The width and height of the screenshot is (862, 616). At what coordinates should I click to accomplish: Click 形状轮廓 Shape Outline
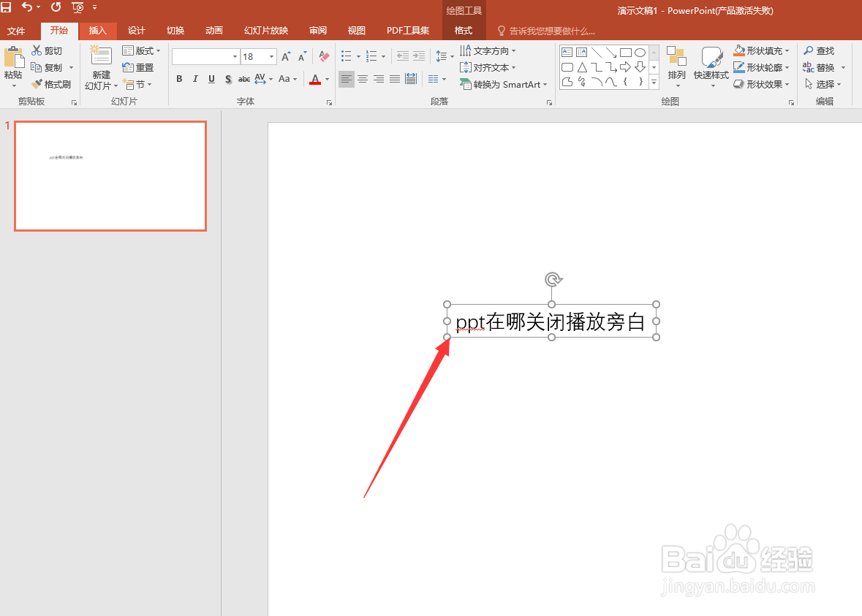point(761,67)
